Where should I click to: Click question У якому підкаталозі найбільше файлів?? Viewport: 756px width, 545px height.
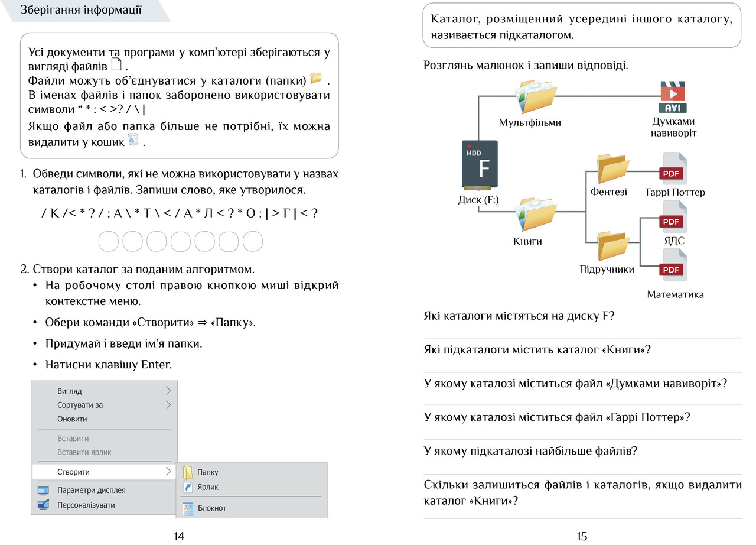[530, 451]
